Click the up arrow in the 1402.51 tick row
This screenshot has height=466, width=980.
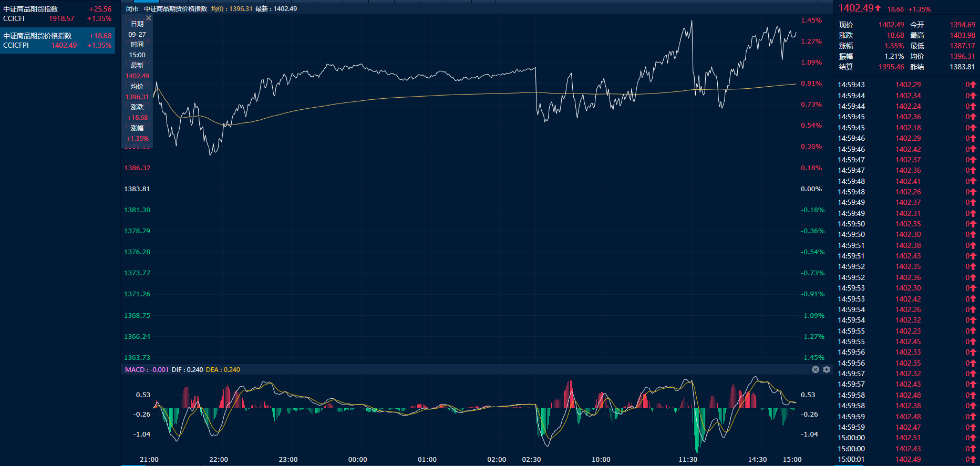(972, 438)
